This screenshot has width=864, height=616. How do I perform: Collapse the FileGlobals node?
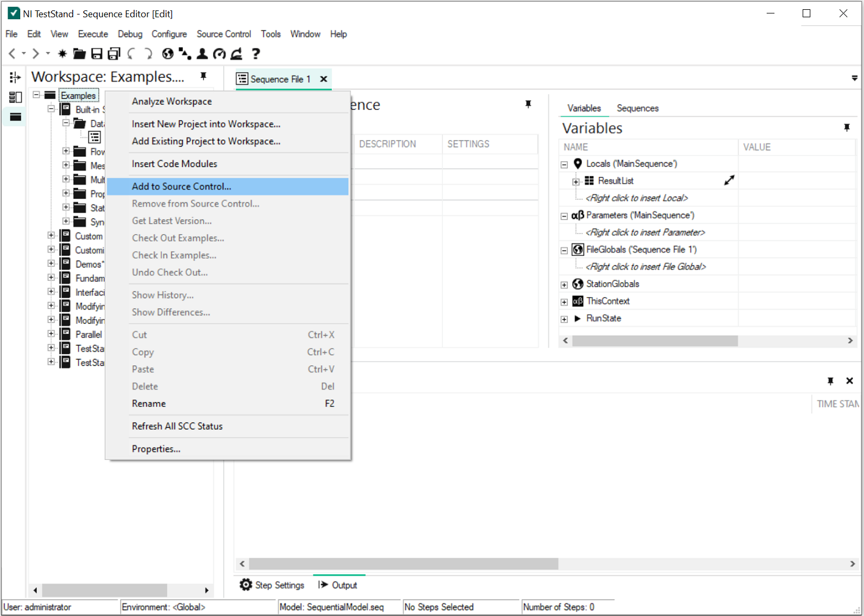564,251
